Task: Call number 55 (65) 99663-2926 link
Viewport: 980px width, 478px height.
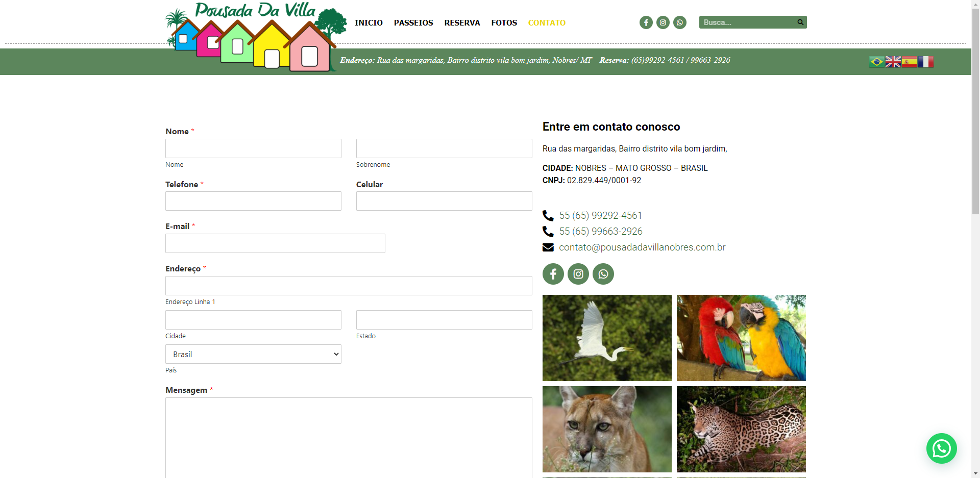Action: coord(601,232)
